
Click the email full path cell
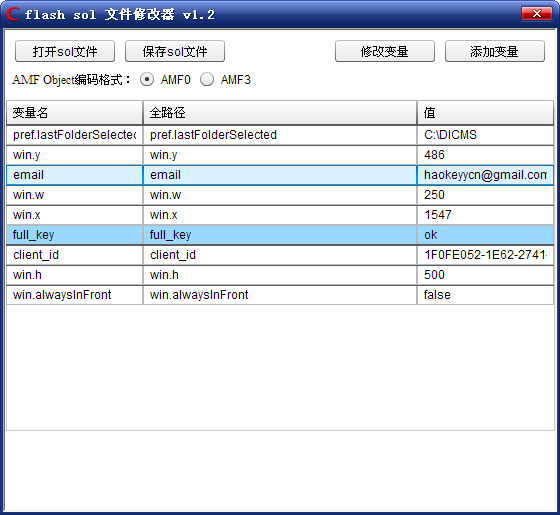[x=280, y=175]
